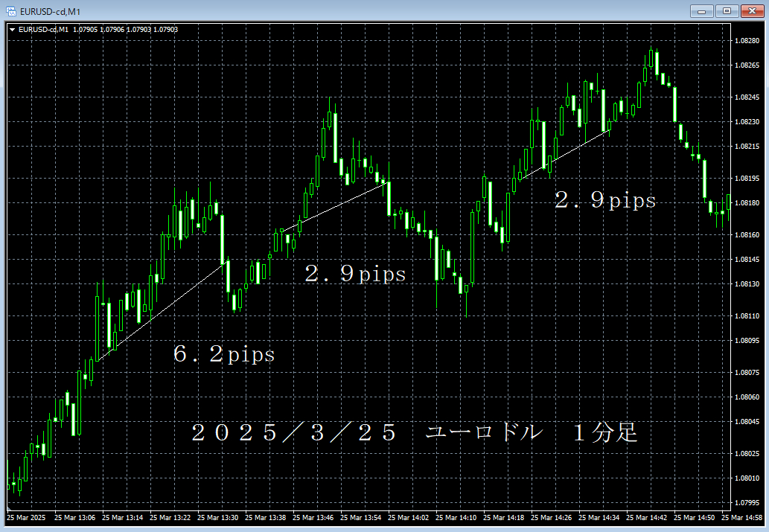Click the 1.08160 price on the price scale

point(746,235)
